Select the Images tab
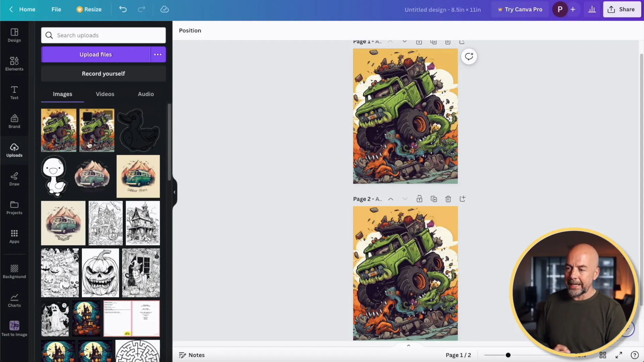The height and width of the screenshot is (362, 644). pyautogui.click(x=62, y=94)
